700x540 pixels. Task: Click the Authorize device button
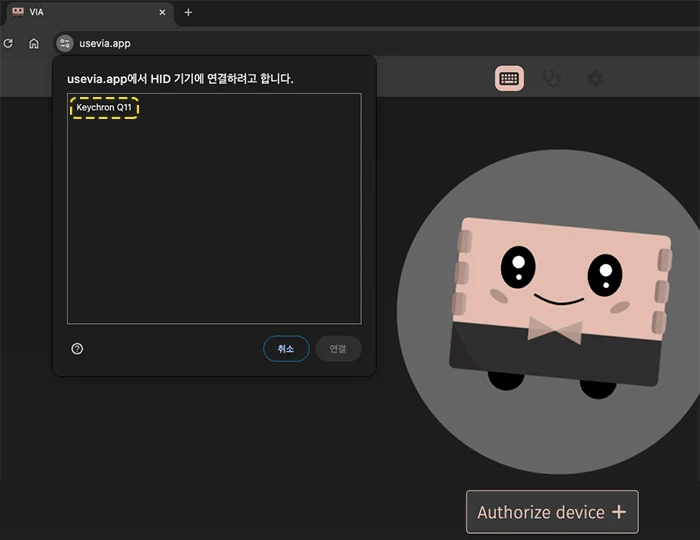click(x=552, y=512)
